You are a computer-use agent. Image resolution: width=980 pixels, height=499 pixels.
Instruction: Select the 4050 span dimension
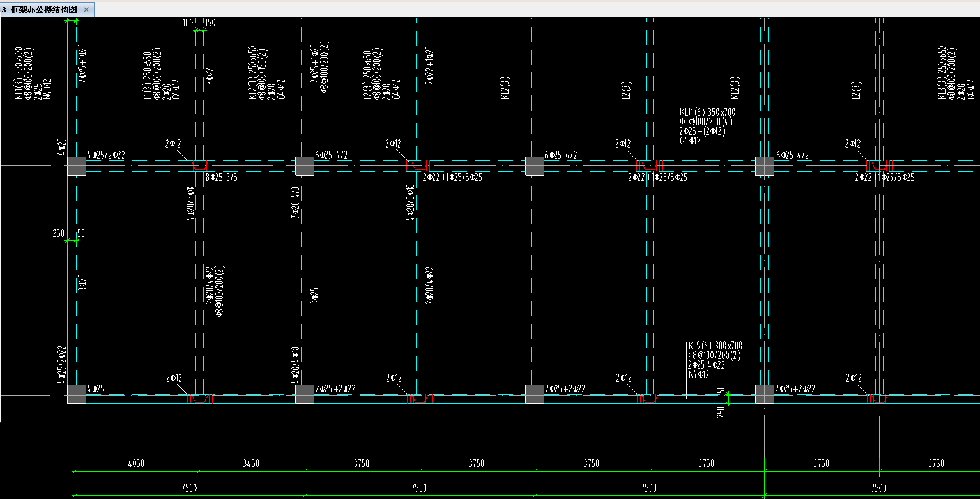137,464
